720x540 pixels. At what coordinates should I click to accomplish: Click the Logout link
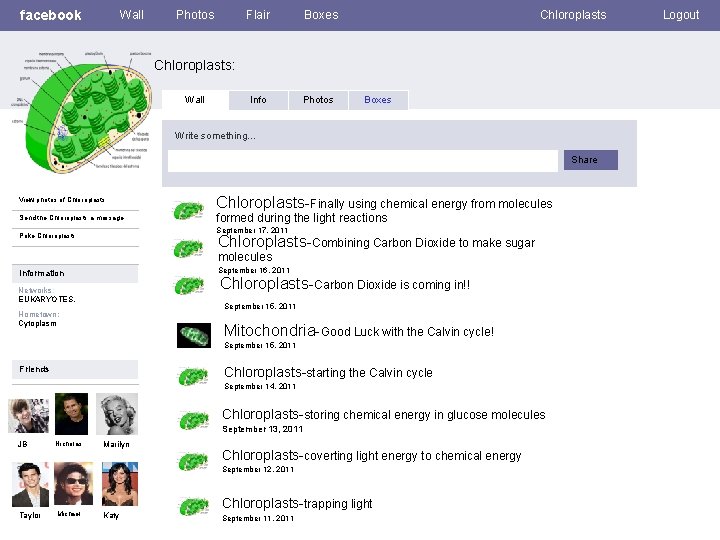[x=681, y=15]
